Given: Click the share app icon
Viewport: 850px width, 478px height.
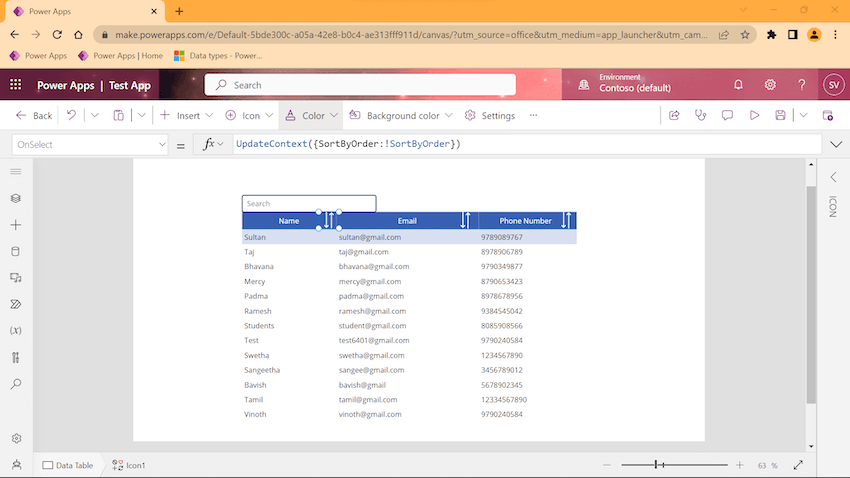Looking at the screenshot, I should click(x=674, y=115).
